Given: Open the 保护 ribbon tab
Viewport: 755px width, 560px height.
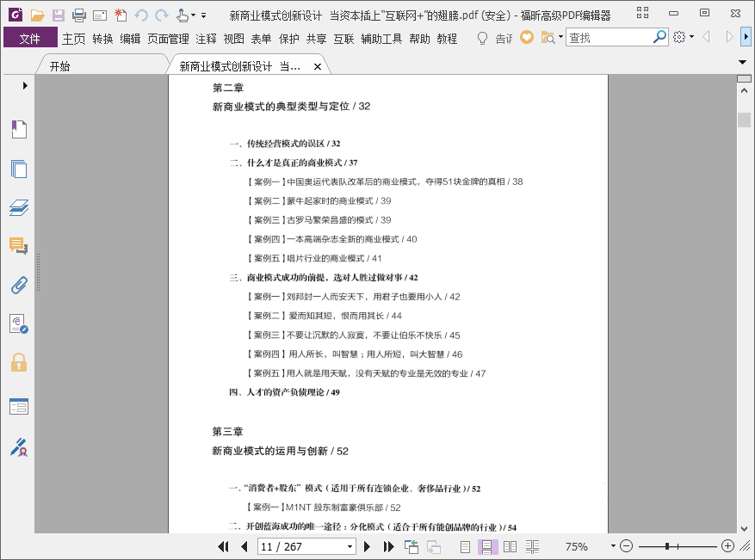Looking at the screenshot, I should pos(289,39).
